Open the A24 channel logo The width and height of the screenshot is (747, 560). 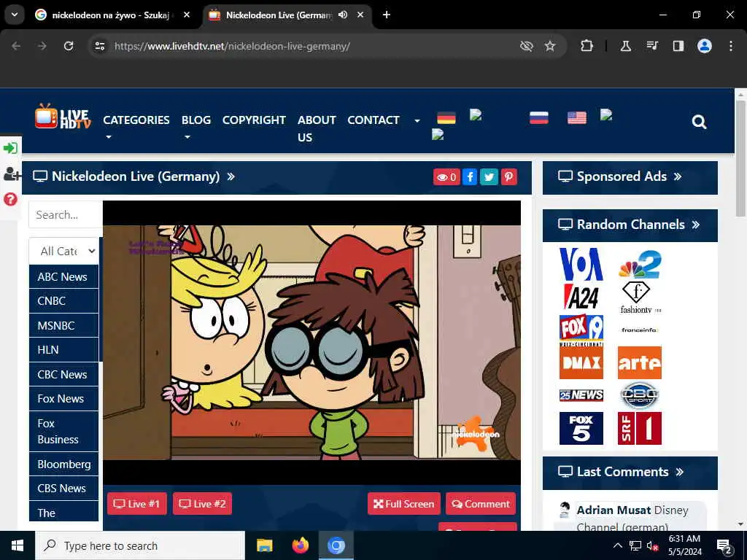[x=581, y=297]
